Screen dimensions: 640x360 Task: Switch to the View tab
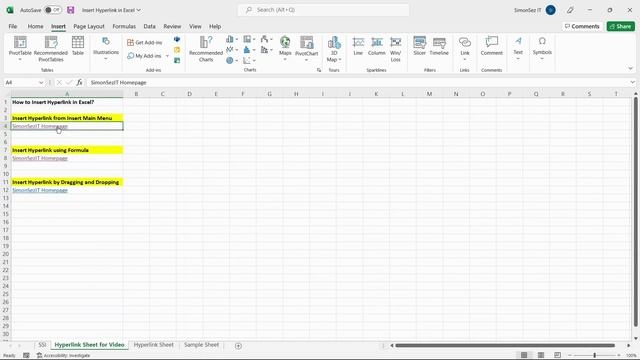[195, 26]
